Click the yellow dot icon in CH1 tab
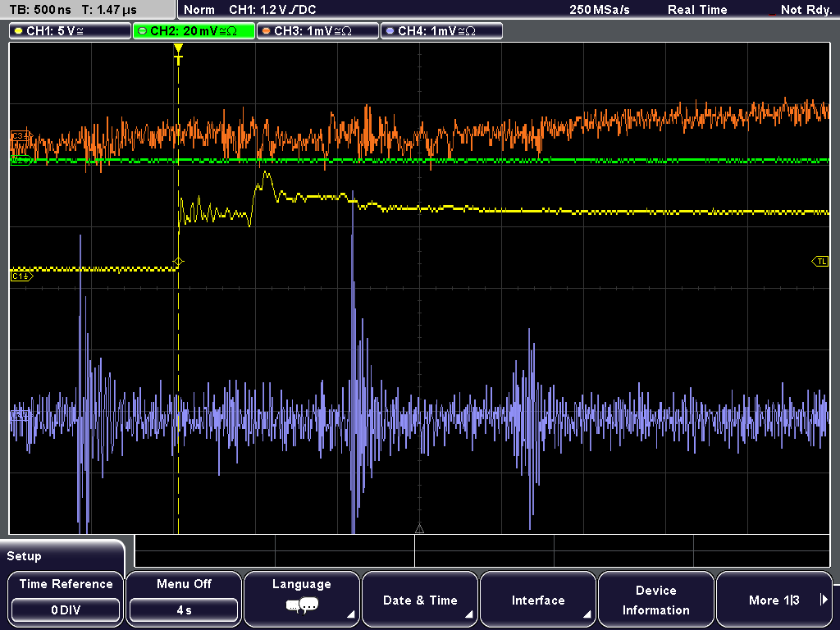 point(19,31)
